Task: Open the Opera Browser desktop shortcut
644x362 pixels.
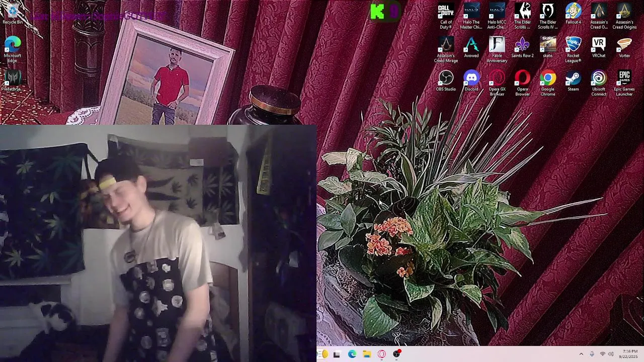Action: (522, 83)
